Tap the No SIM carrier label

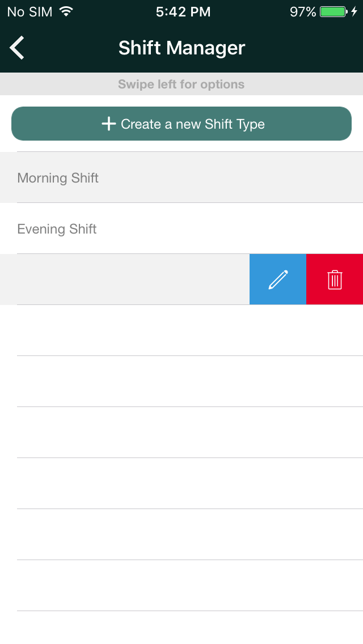tap(29, 12)
